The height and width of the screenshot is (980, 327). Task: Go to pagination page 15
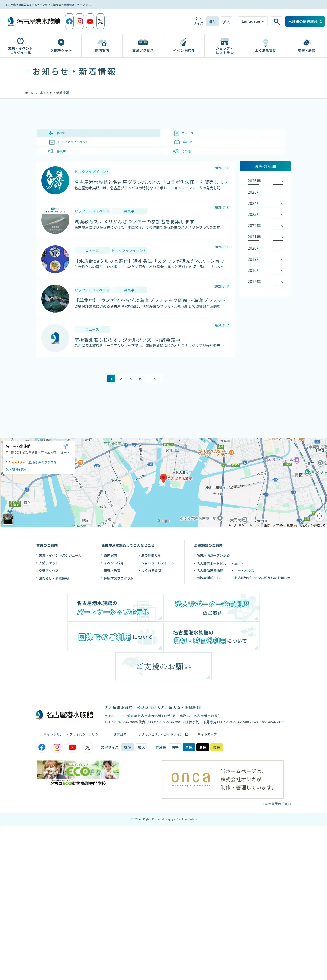point(140,379)
